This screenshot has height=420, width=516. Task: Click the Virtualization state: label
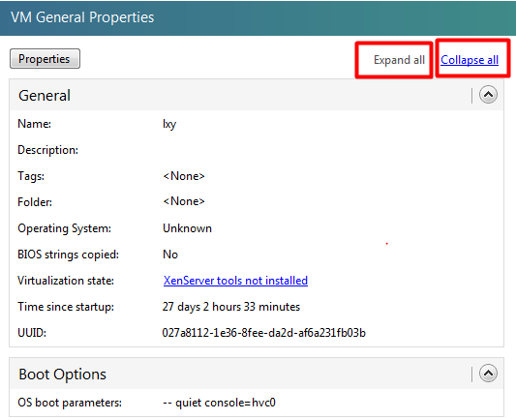coord(66,281)
